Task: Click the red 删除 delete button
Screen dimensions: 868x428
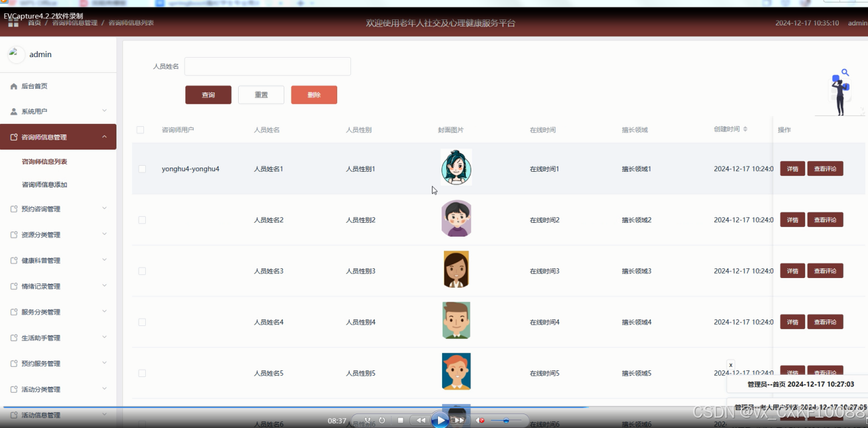Action: (314, 95)
